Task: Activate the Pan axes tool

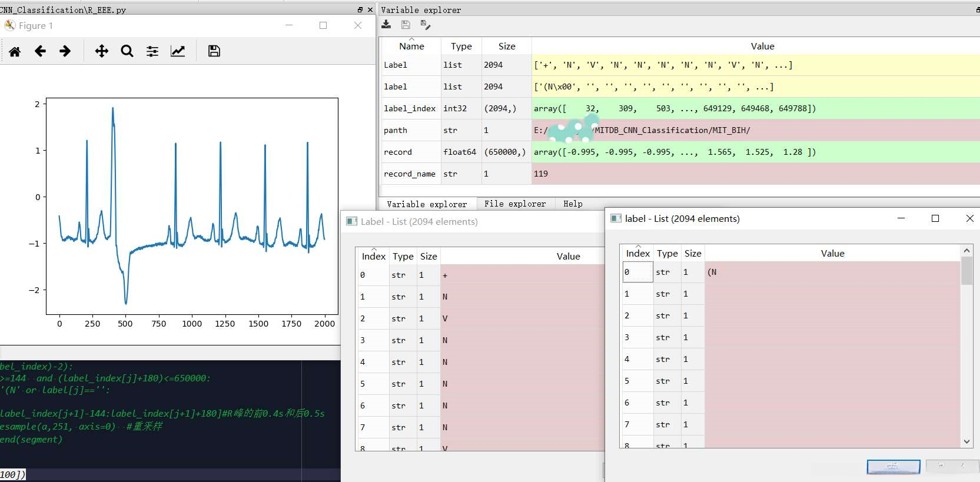Action: pos(101,52)
